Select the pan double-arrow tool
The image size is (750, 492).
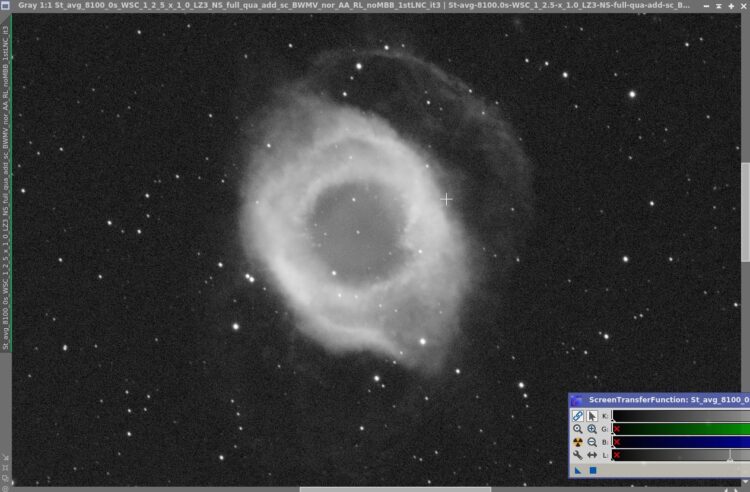coord(592,455)
